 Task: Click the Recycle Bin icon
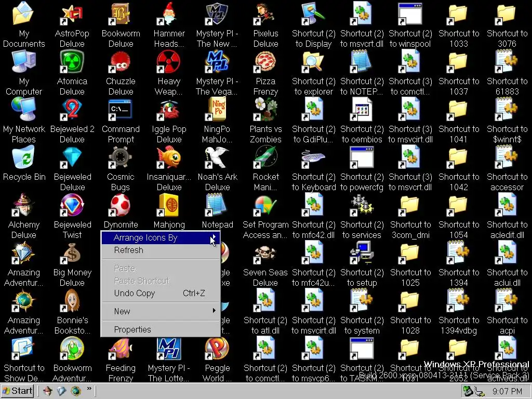pos(24,157)
